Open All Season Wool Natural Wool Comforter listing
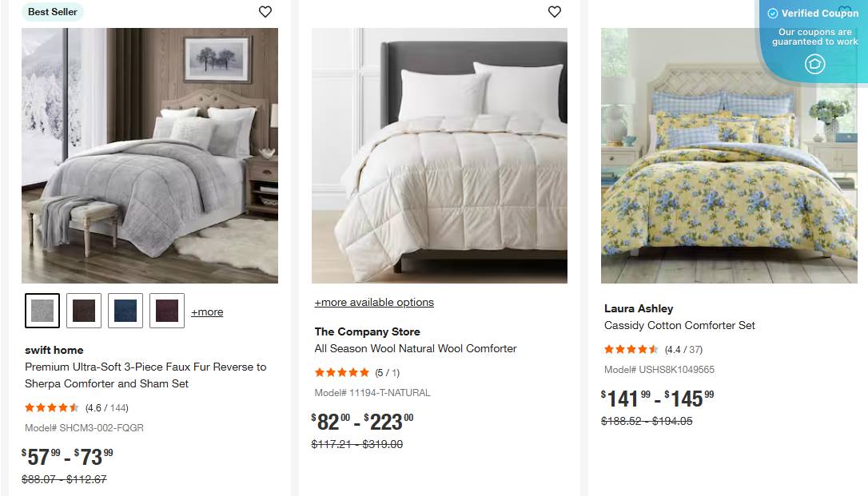Image resolution: width=868 pixels, height=496 pixels. [414, 348]
